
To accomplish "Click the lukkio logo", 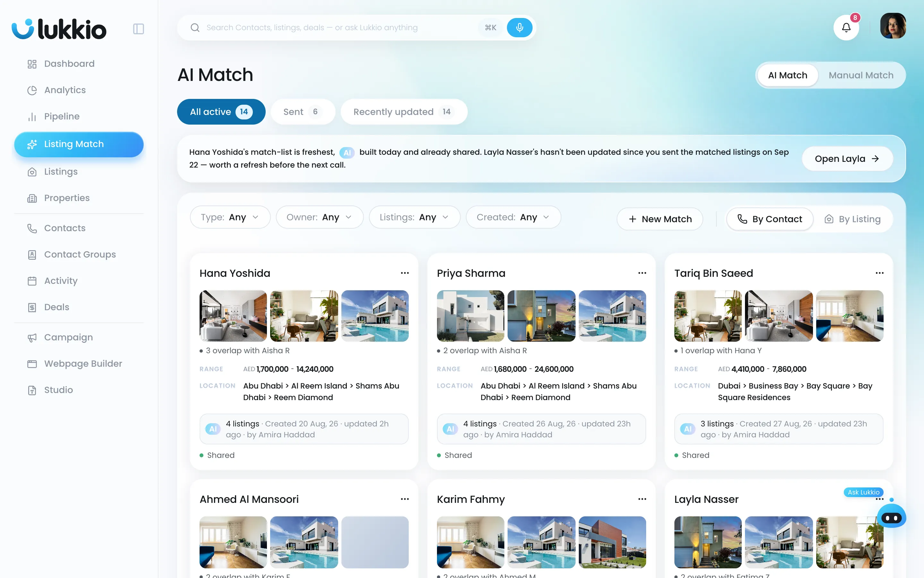I will (x=59, y=29).
